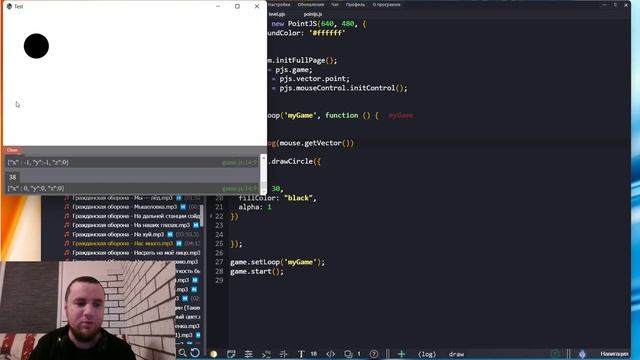Click the green plus icon in bottom toolbar
The height and width of the screenshot is (360, 640).
[401, 354]
